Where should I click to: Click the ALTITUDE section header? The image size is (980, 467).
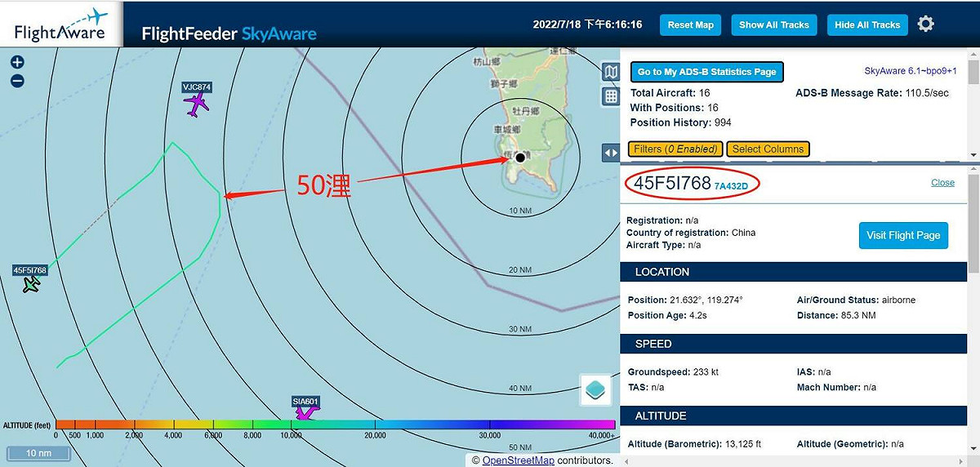tap(795, 416)
